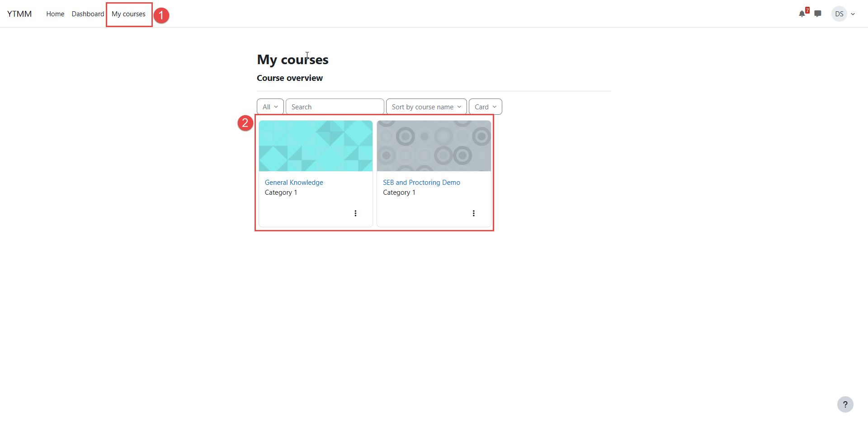Click the My courses page heading
868x427 pixels.
point(292,60)
